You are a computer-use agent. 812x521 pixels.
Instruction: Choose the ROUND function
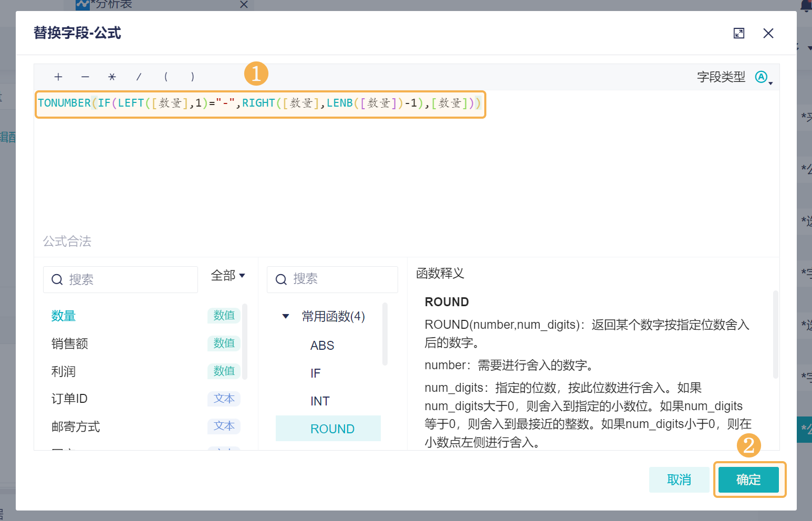point(328,429)
